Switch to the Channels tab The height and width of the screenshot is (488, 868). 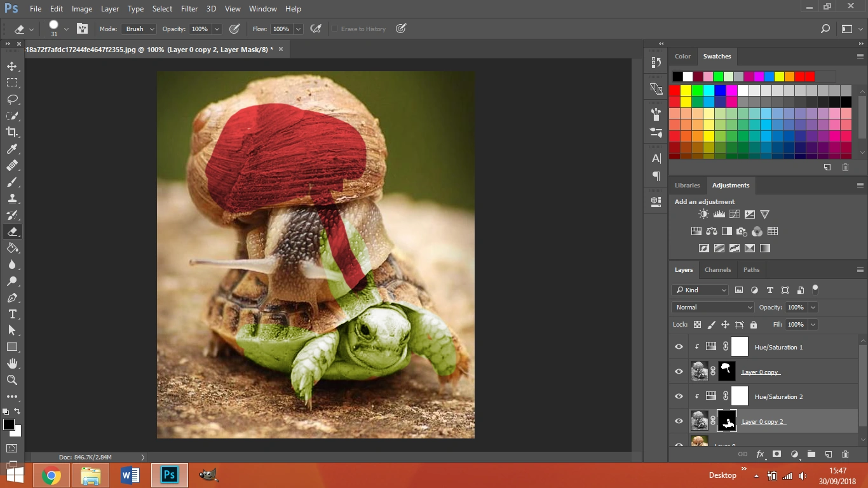(717, 270)
